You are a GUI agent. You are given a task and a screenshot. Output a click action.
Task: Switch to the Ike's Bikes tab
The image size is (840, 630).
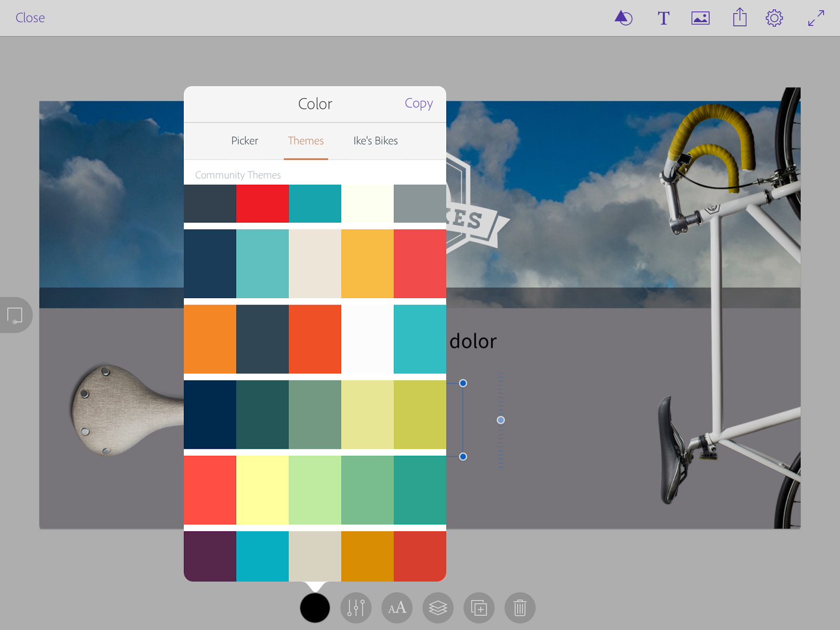375,141
